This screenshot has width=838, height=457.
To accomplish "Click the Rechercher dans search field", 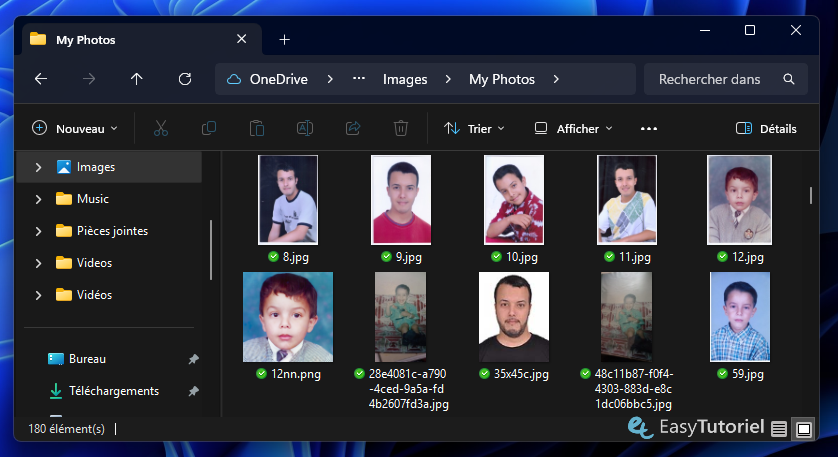I will click(x=726, y=79).
